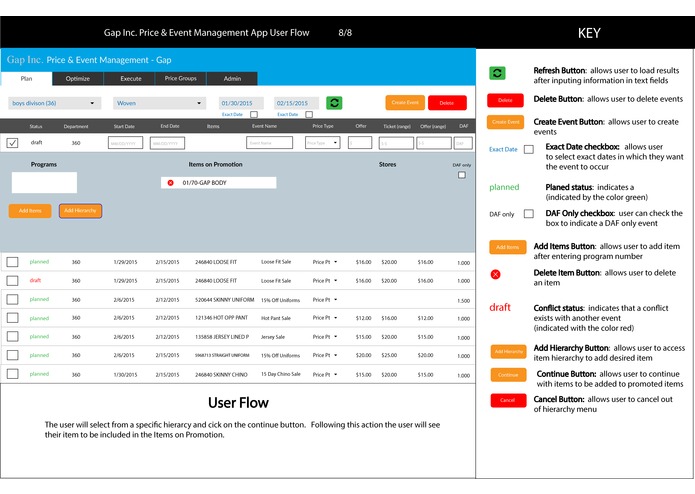Image resolution: width=695 pixels, height=494 pixels.
Task: Click the green refresh icon beside the date fields
Action: 334,103
